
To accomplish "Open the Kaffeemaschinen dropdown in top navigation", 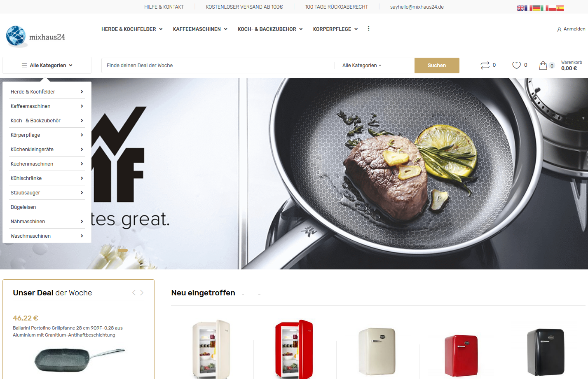I will pos(200,29).
